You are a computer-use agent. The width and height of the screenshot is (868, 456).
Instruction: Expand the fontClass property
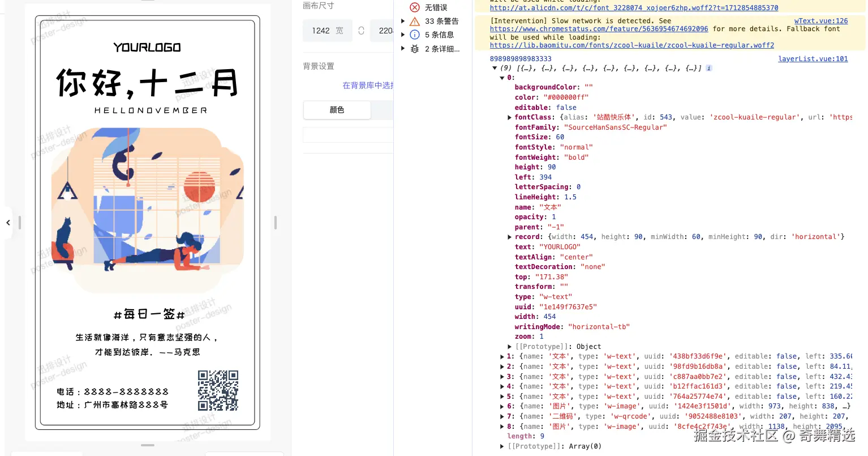tap(509, 117)
